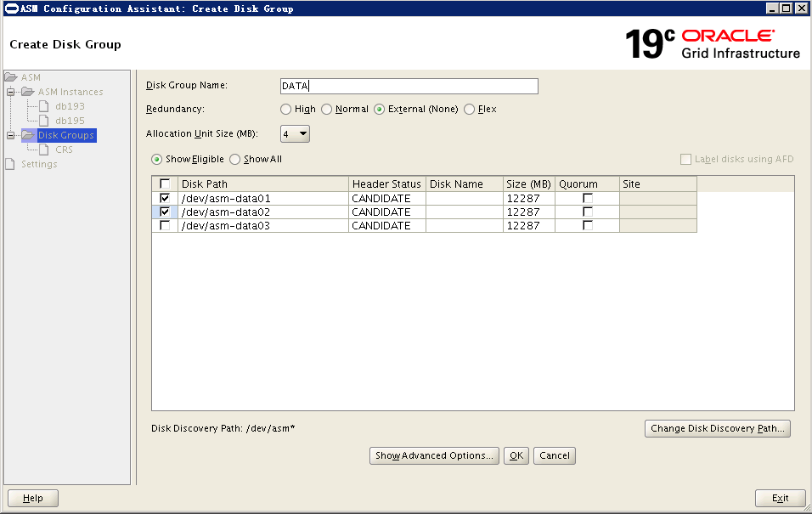
Task: Enable Quorum for asm-data03
Action: tap(587, 225)
